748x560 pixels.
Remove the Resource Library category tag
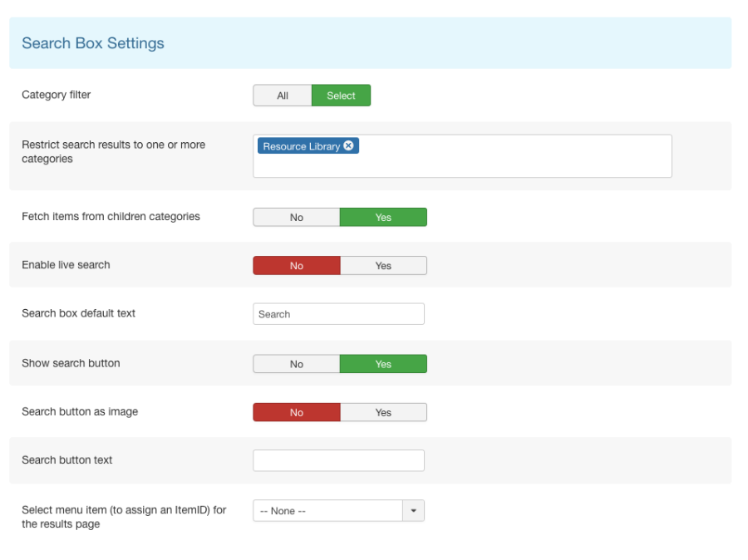pos(349,145)
